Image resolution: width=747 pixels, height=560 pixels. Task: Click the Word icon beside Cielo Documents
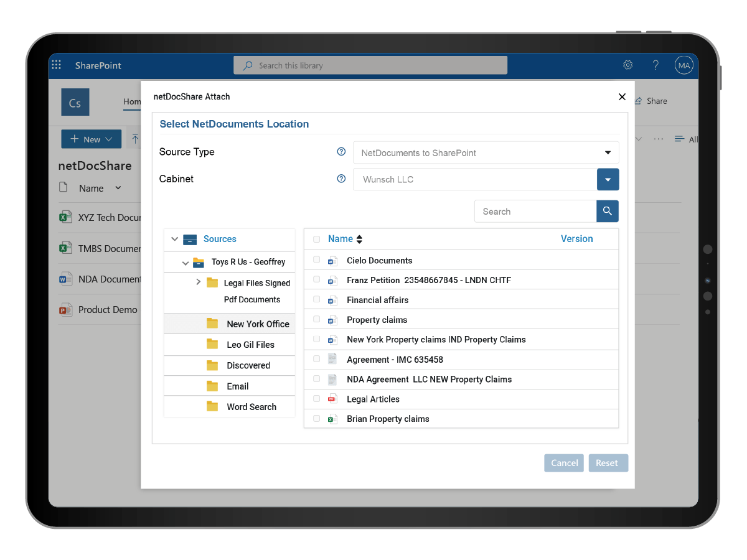coord(332,261)
